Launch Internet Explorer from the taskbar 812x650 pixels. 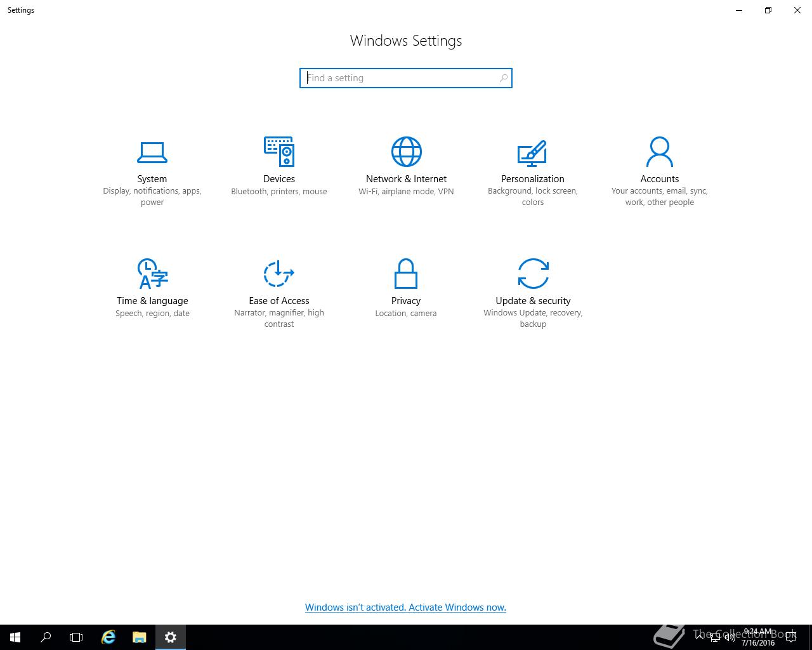[x=108, y=637]
